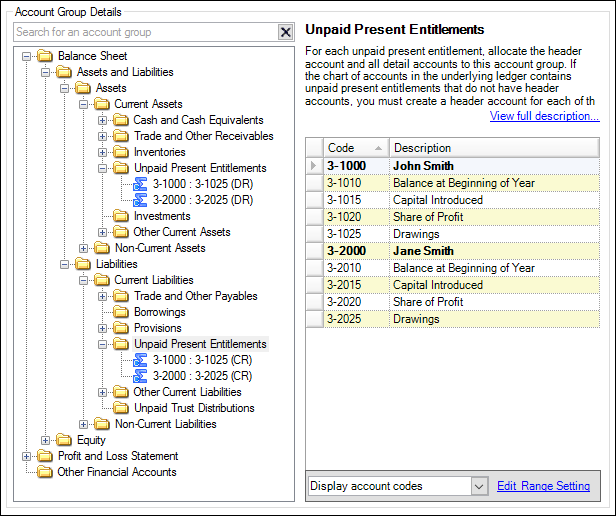Expand Cash and Cash Equivalents node
This screenshot has width=616, height=516.
[x=103, y=120]
